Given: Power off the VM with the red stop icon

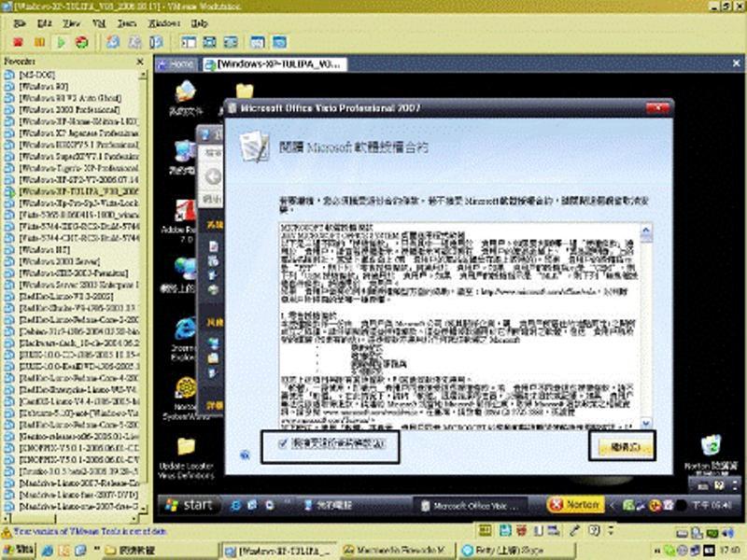Looking at the screenshot, I should [x=18, y=42].
